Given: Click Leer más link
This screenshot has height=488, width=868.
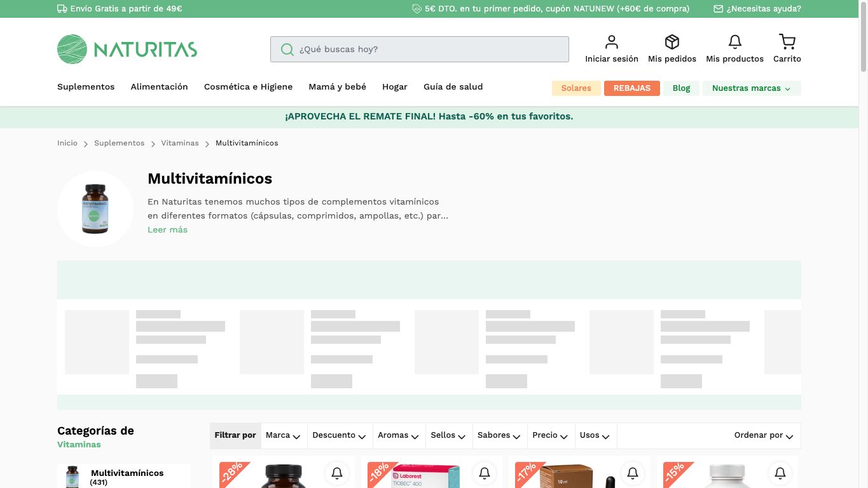Looking at the screenshot, I should 167,230.
